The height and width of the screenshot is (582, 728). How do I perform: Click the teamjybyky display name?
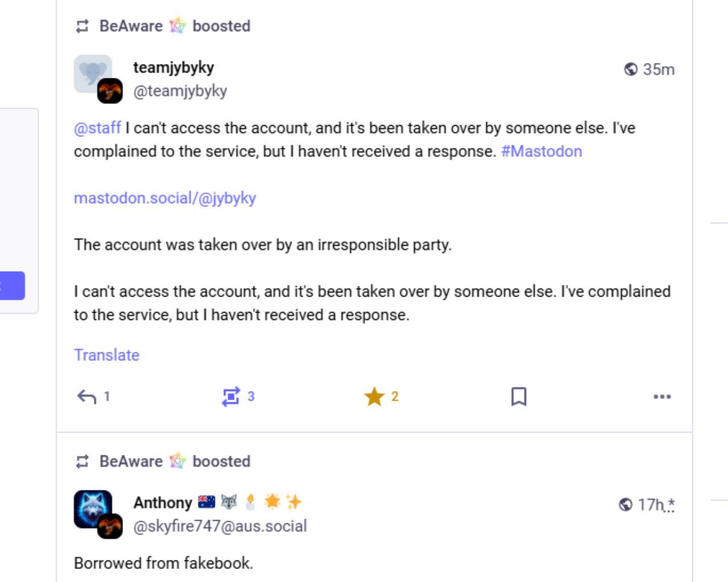click(173, 67)
